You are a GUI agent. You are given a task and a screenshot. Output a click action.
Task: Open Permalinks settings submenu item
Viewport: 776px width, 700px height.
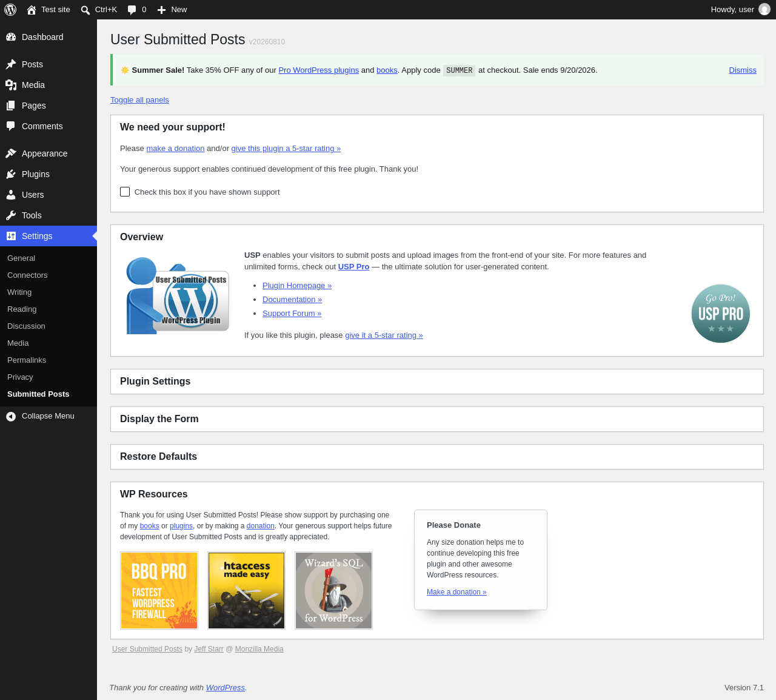pyautogui.click(x=27, y=360)
